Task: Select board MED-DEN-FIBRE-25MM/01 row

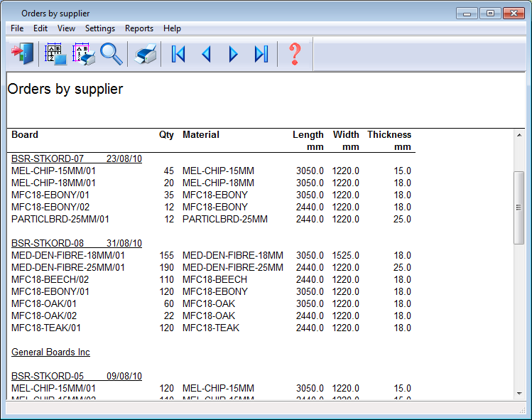Action: (x=211, y=267)
